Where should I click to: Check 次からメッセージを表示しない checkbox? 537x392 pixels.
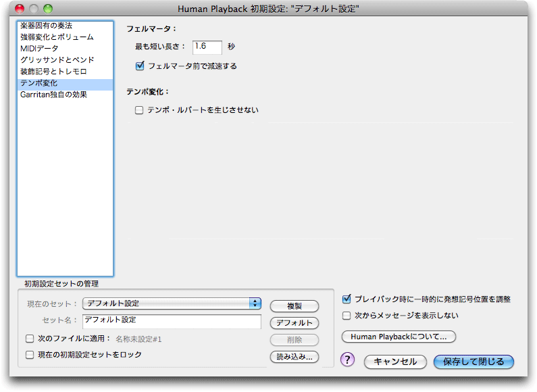pyautogui.click(x=347, y=315)
